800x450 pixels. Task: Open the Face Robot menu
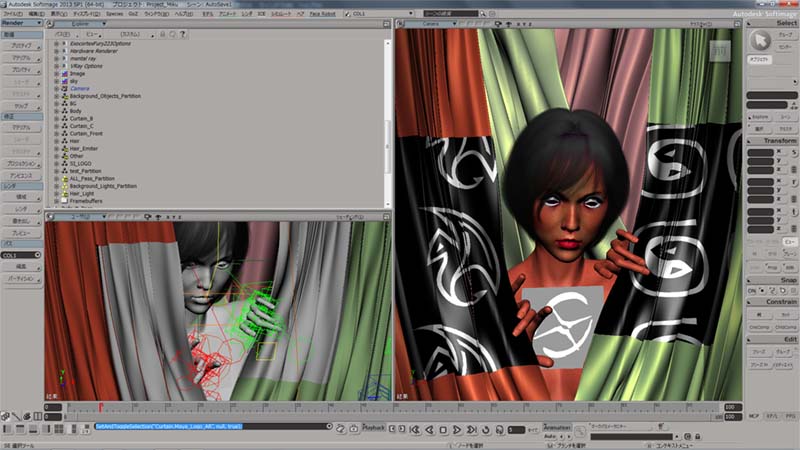pyautogui.click(x=322, y=14)
